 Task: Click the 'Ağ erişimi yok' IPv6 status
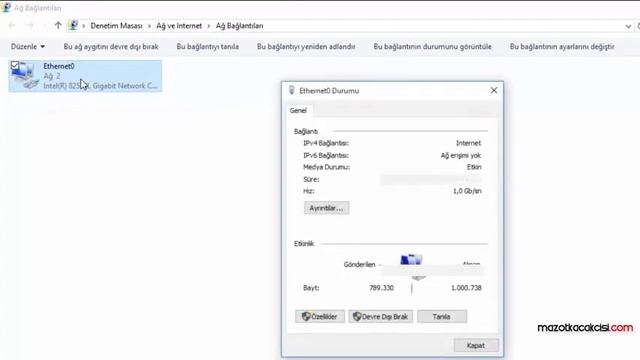(461, 156)
